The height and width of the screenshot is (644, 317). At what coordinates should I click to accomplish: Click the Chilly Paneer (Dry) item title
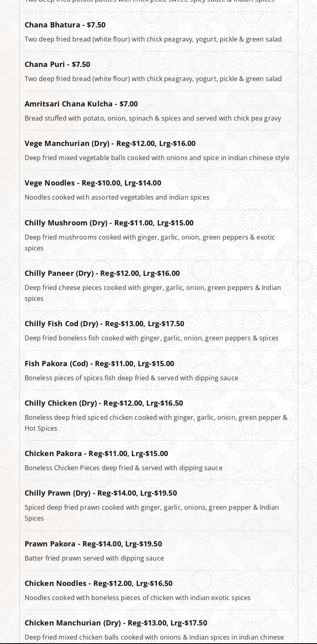[x=102, y=273]
